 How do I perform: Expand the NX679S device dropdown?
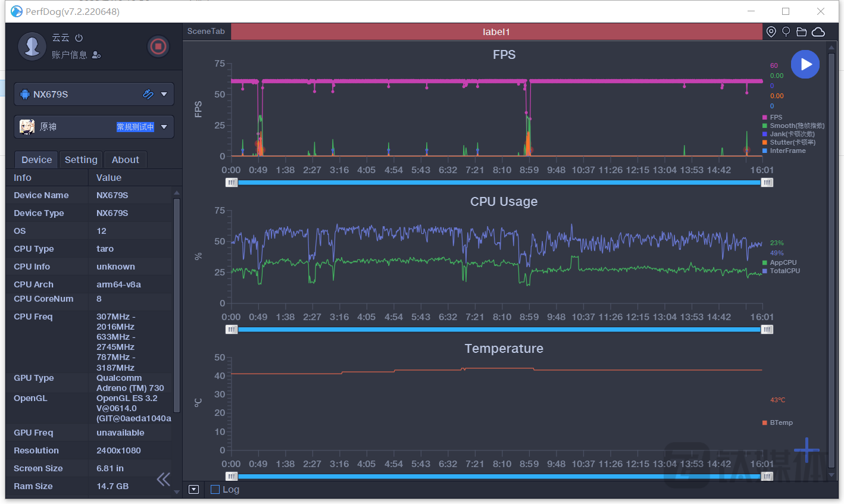pyautogui.click(x=164, y=94)
